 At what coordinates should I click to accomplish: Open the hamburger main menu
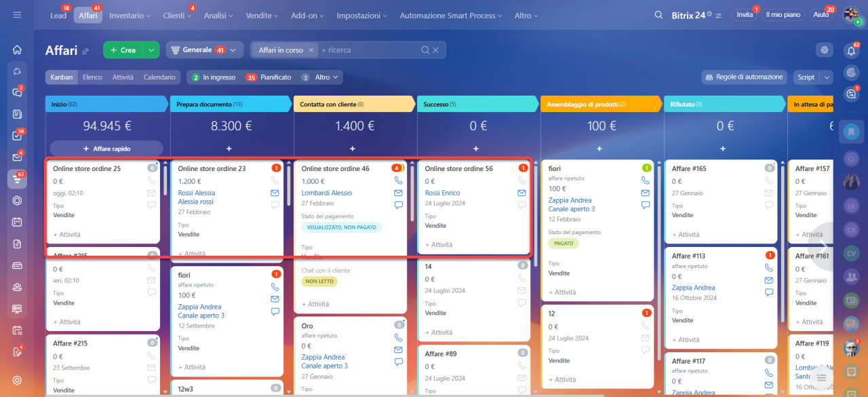click(x=17, y=15)
